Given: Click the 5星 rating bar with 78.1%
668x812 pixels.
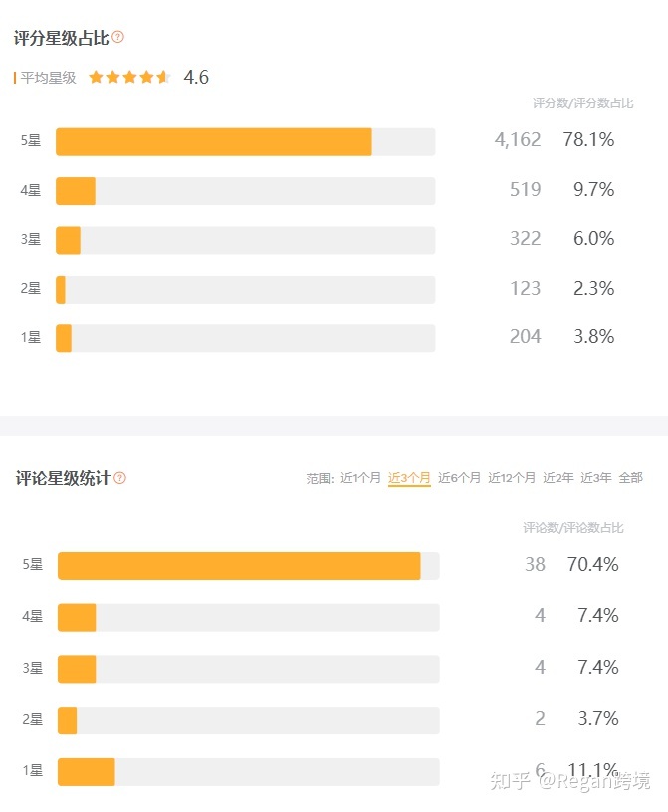Looking at the screenshot, I should 246,142.
